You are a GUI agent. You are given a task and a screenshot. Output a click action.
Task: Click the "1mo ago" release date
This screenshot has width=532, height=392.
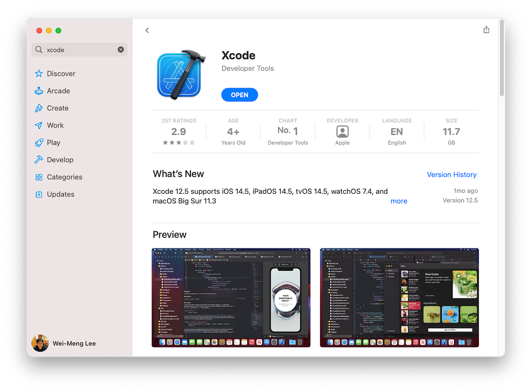click(x=465, y=191)
